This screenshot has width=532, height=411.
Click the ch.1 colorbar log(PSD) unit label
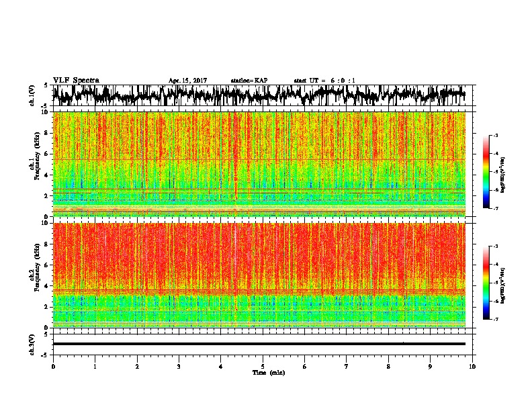502,175
